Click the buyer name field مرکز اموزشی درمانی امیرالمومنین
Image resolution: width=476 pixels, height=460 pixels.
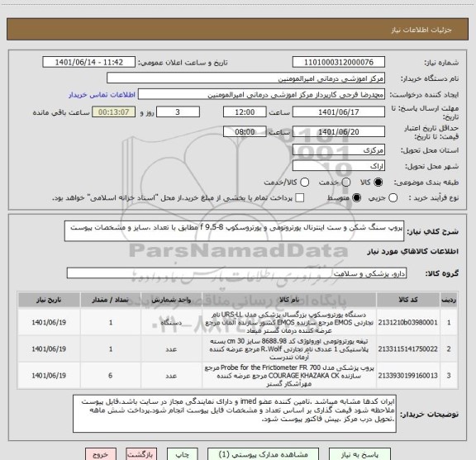pos(246,78)
